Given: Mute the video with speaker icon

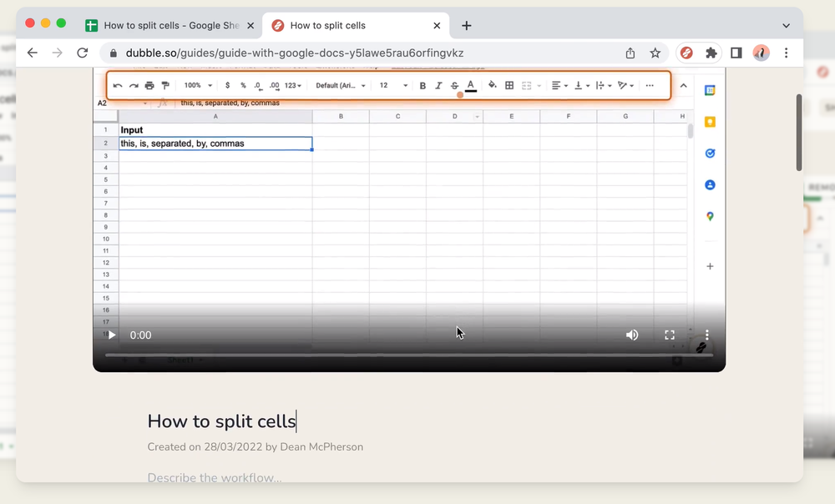Looking at the screenshot, I should tap(632, 335).
